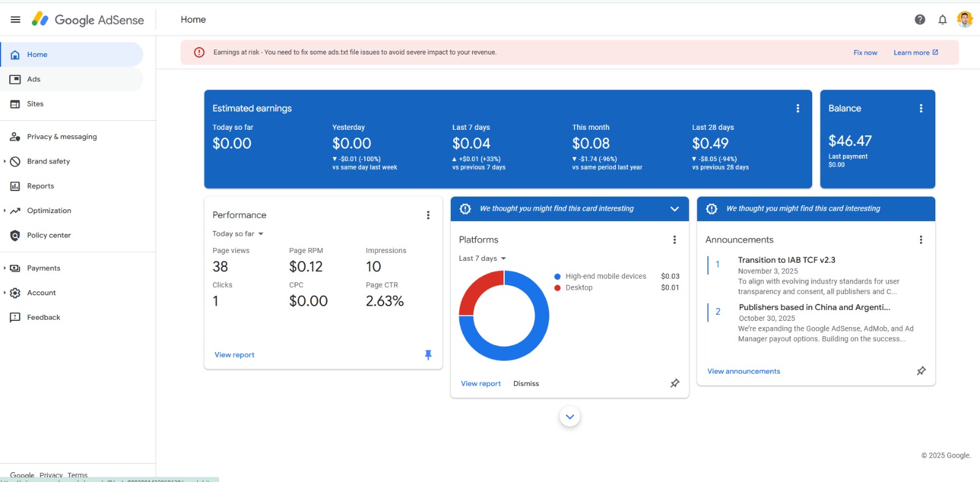
Task: Open the 'Today so far' period dropdown
Action: [x=238, y=234]
